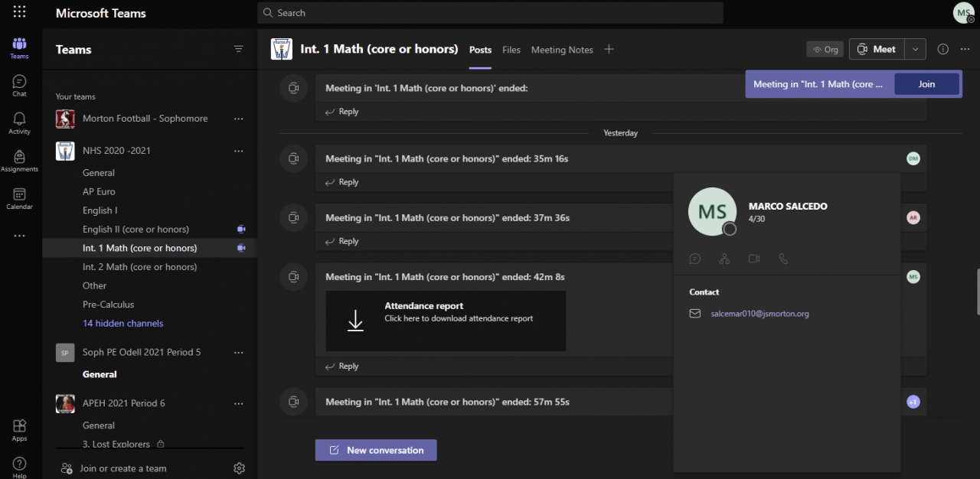
Task: Click the DM participant avatar on post
Action: pyautogui.click(x=913, y=158)
